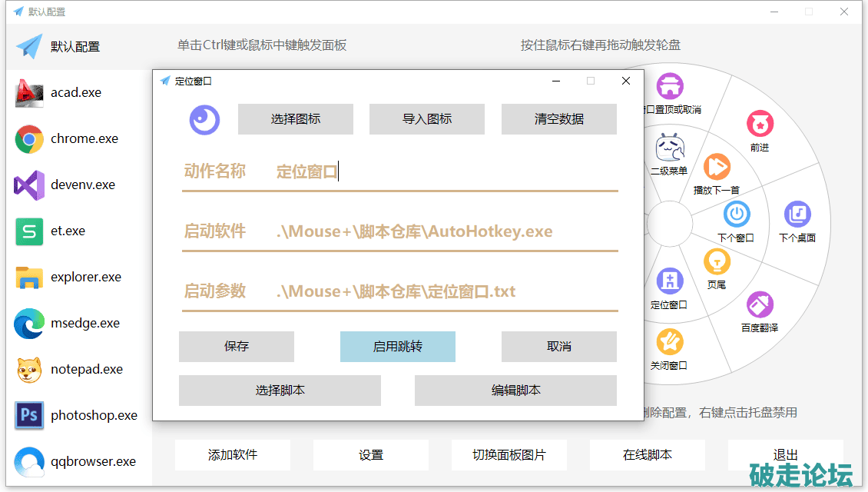The image size is (868, 492).
Task: Click the purple moon action icon
Action: point(205,119)
